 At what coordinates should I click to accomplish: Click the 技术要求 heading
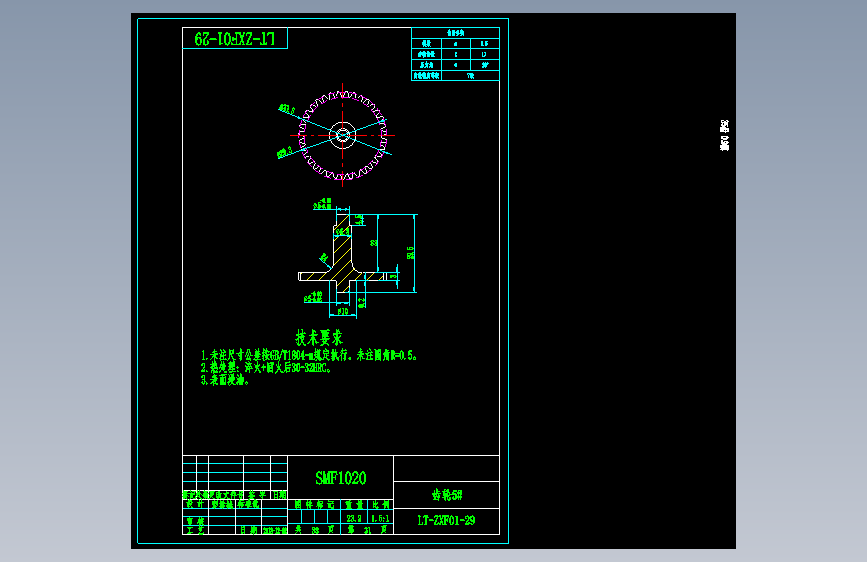pyautogui.click(x=319, y=337)
